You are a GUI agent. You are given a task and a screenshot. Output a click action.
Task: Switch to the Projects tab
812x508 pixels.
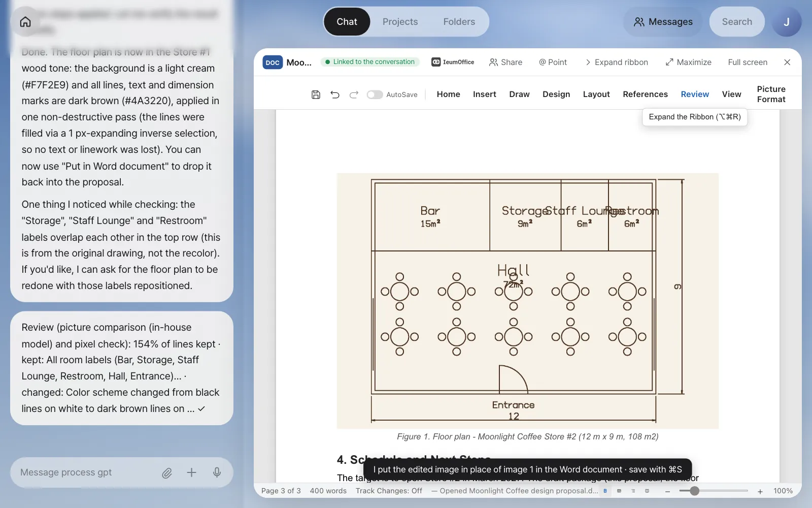pyautogui.click(x=400, y=22)
